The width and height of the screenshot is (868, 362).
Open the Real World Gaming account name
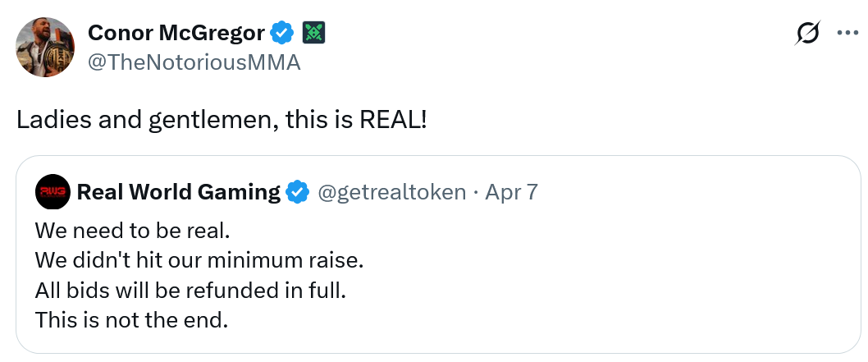(x=178, y=193)
